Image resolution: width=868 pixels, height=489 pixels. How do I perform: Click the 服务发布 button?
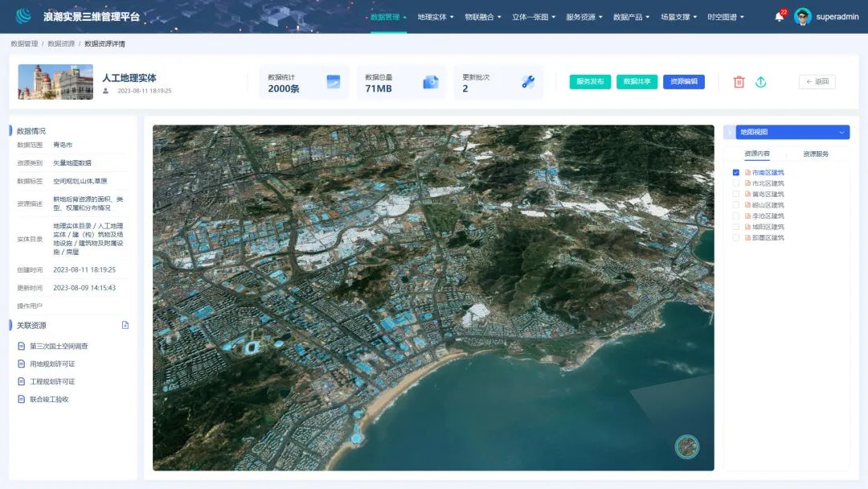click(x=590, y=81)
